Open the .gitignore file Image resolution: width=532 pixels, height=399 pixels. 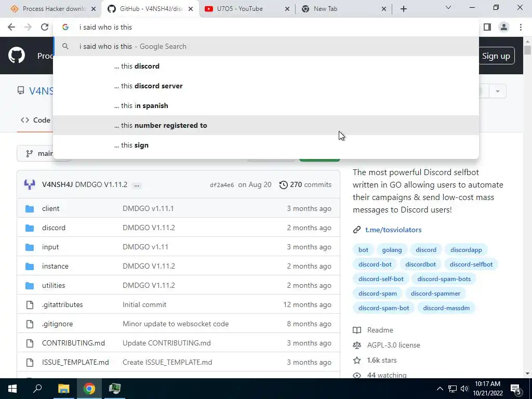pos(57,324)
